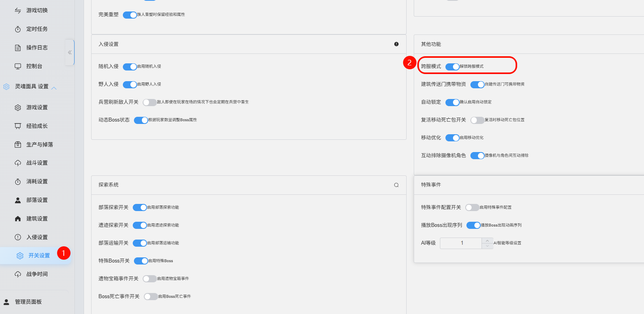Select 入侵设置 in the sidebar
Image resolution: width=644 pixels, height=314 pixels.
tap(37, 237)
